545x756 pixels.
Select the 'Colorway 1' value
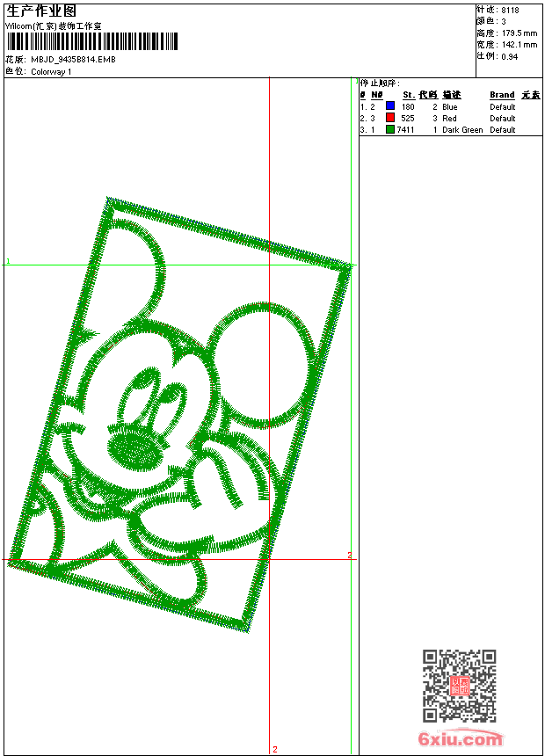click(x=51, y=72)
